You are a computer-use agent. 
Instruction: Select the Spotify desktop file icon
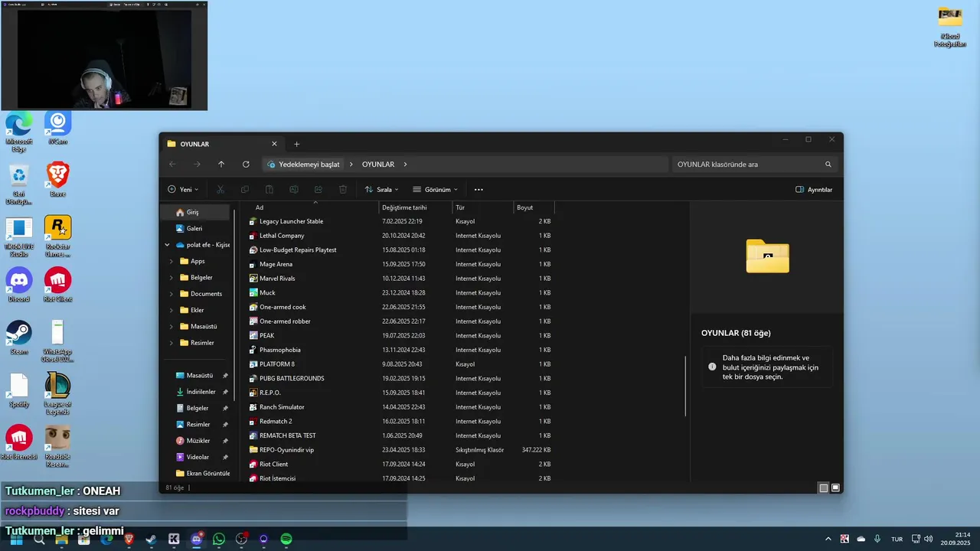(x=19, y=390)
